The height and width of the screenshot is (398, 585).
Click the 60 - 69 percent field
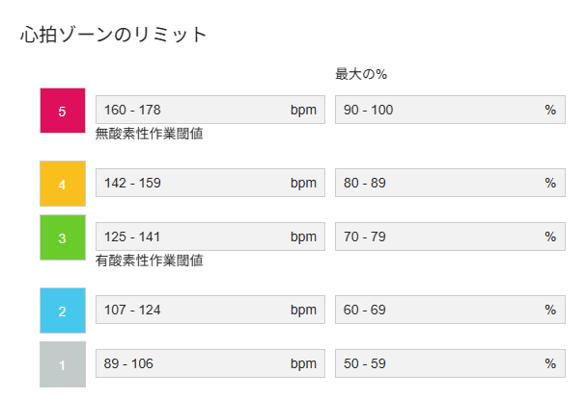pos(450,310)
